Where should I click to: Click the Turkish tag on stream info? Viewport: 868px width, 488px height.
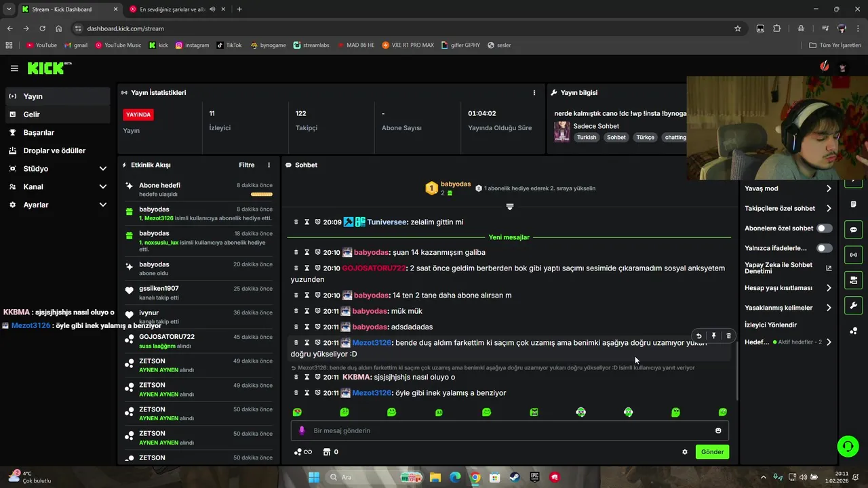click(x=587, y=137)
